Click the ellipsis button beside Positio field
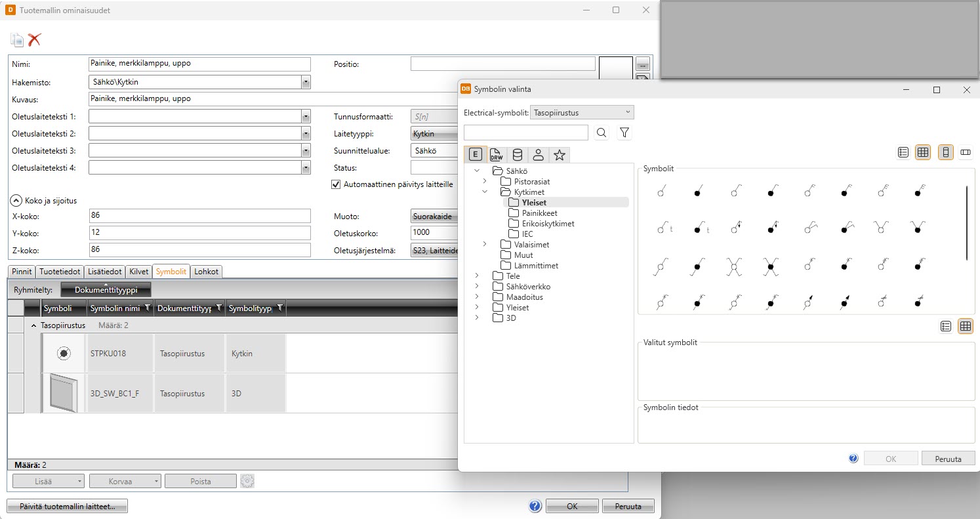The image size is (980, 519). pyautogui.click(x=642, y=64)
